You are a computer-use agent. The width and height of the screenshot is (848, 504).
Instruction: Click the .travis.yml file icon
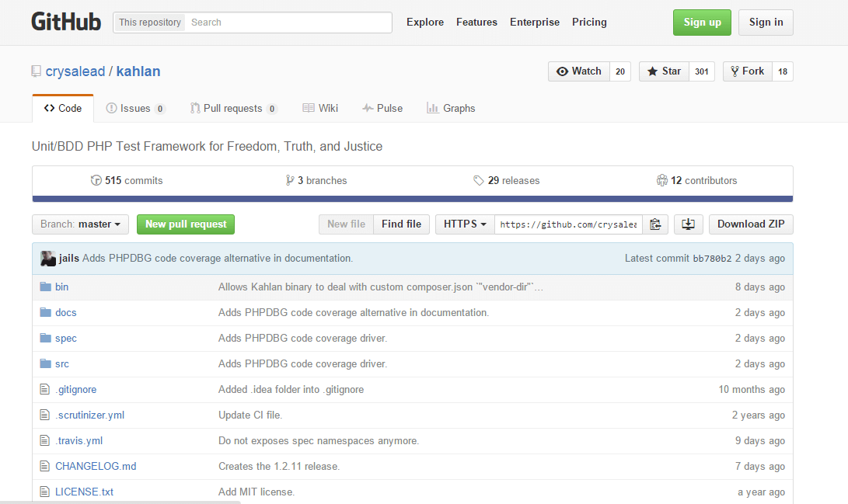45,440
